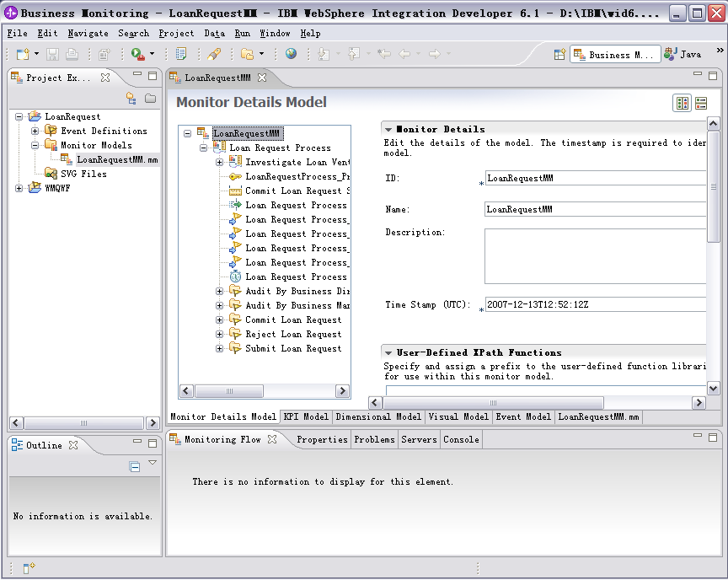Click the ID input field
The width and height of the screenshot is (728, 580).
point(595,179)
